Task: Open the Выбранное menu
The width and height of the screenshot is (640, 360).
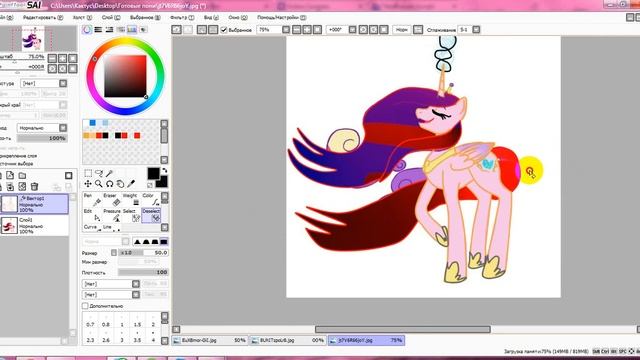Action: (145, 18)
